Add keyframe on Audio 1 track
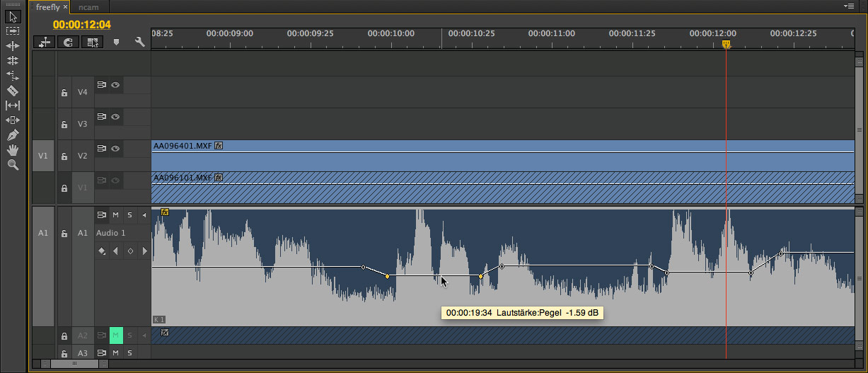Image resolution: width=868 pixels, height=373 pixels. pos(130,251)
